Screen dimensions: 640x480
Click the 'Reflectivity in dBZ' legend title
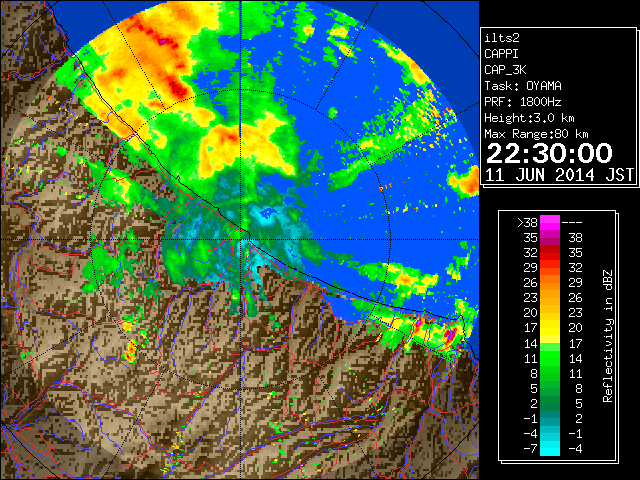pyautogui.click(x=608, y=336)
